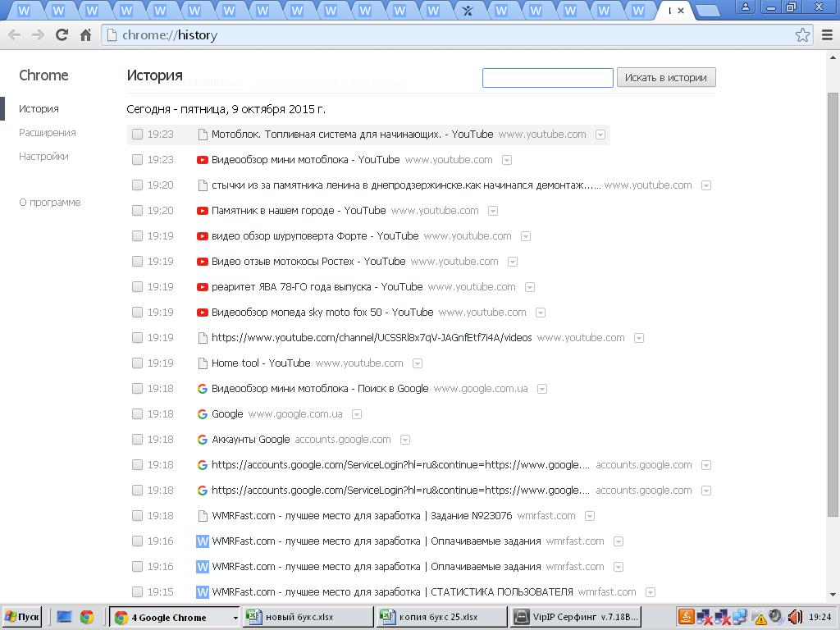Check the box for Видеообзор мини мотоблока - YouTube
The height and width of the screenshot is (630, 840).
[138, 160]
